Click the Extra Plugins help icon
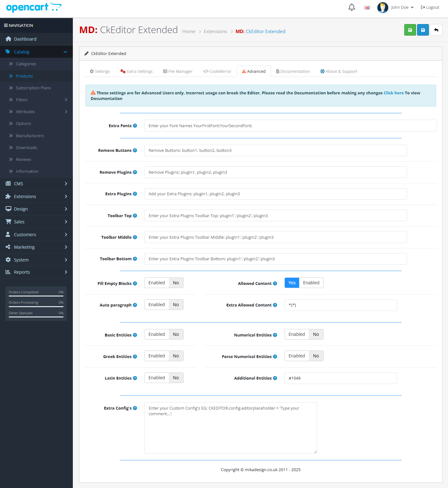 [135, 194]
